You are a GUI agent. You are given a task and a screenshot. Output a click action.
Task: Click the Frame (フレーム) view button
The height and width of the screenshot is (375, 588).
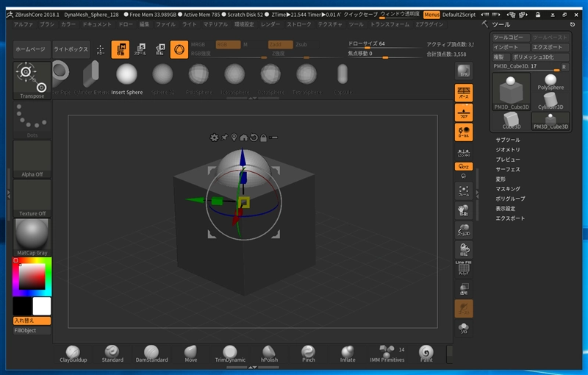(x=464, y=191)
